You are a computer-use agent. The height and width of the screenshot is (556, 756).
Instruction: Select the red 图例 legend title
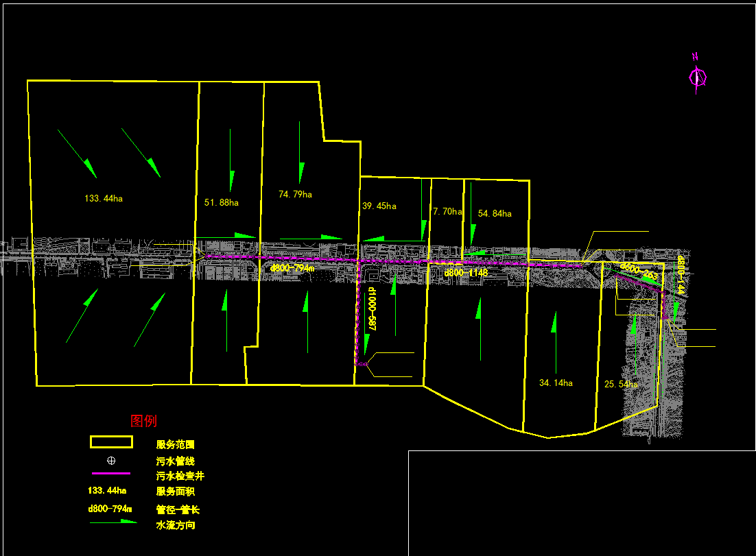pos(143,421)
